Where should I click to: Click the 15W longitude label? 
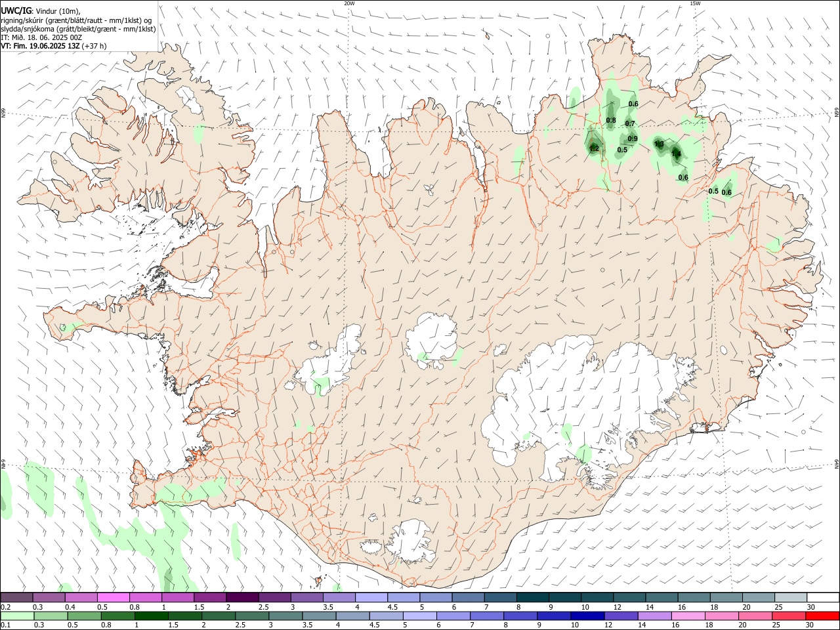pos(694,3)
